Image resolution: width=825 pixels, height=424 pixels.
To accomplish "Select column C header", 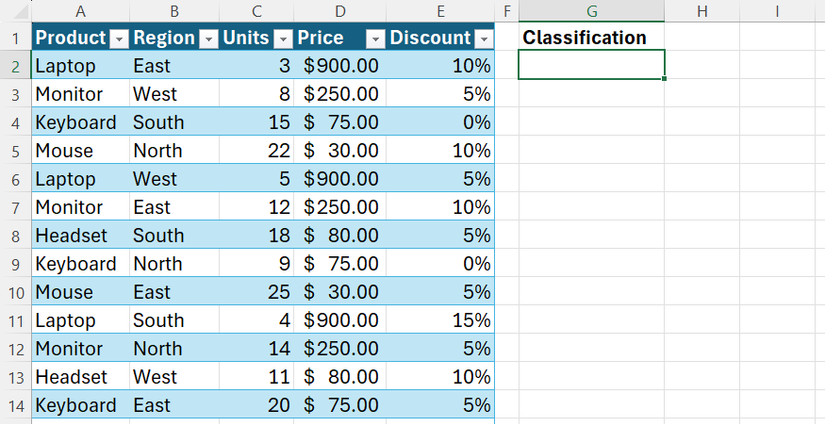I will point(256,11).
